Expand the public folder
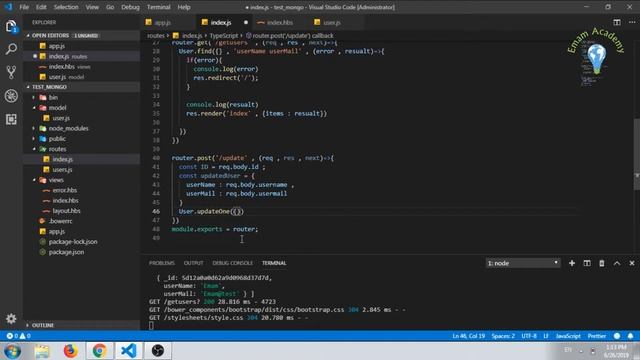The width and height of the screenshot is (640, 360). tap(82, 139)
